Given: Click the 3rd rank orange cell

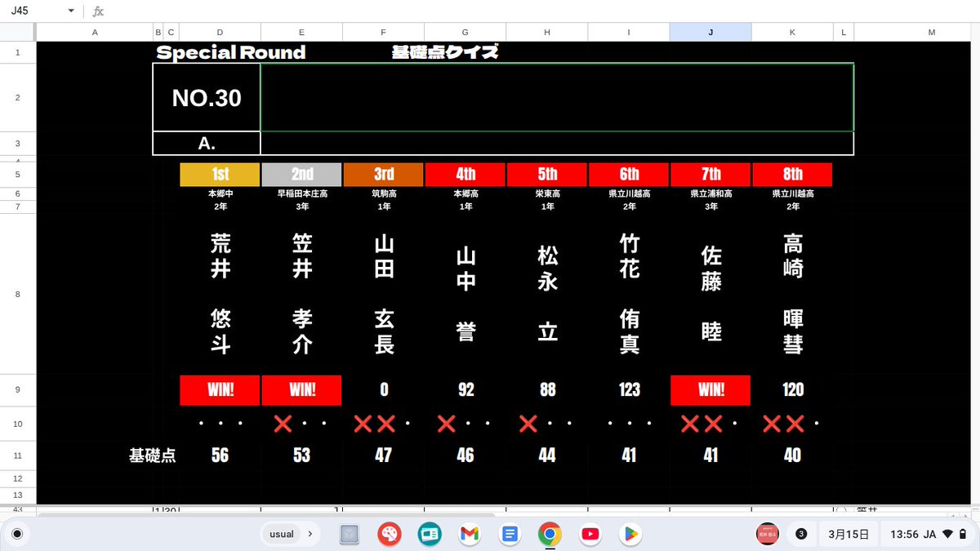Looking at the screenshot, I should pyautogui.click(x=384, y=175).
